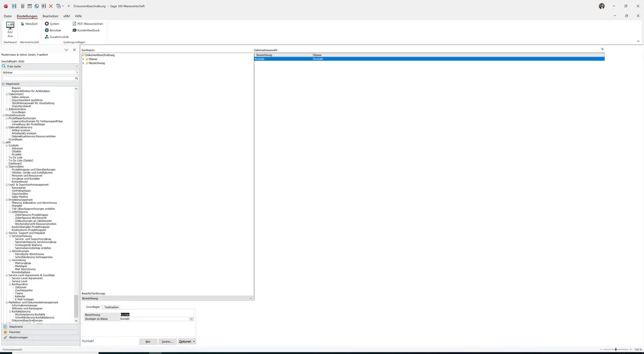Viewport: 644px width, 354px height.
Task: Collapse navigation panel with chevron icon
Action: [x=67, y=50]
